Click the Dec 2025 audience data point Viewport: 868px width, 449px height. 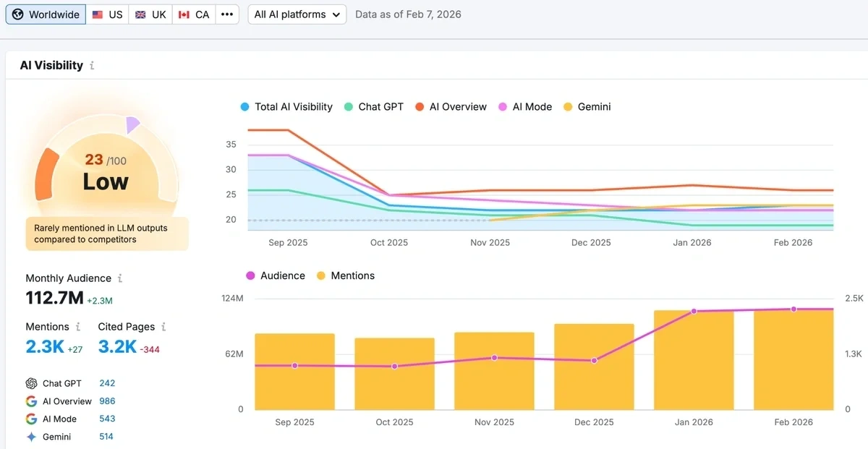[x=594, y=360]
